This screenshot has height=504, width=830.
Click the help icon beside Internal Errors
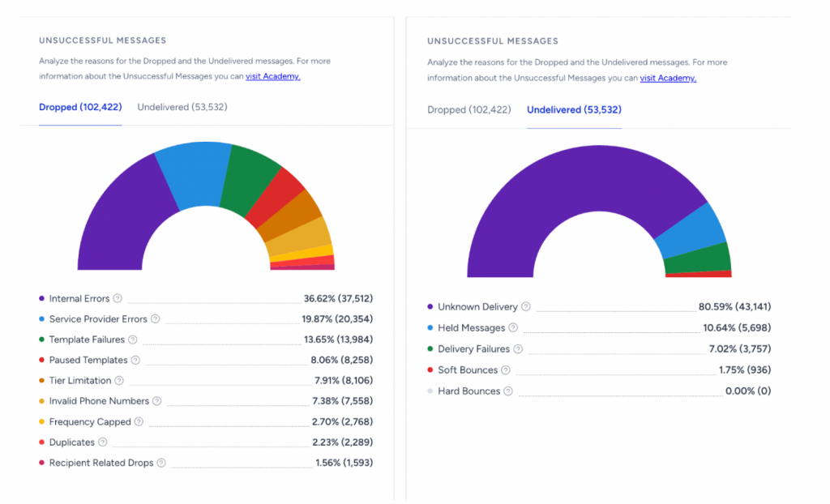[118, 298]
